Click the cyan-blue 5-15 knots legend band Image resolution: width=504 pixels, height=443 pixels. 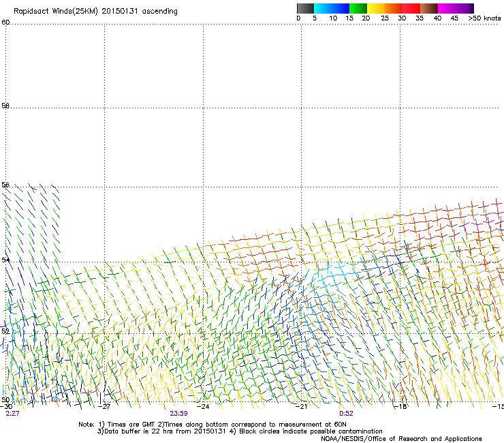[x=332, y=8]
